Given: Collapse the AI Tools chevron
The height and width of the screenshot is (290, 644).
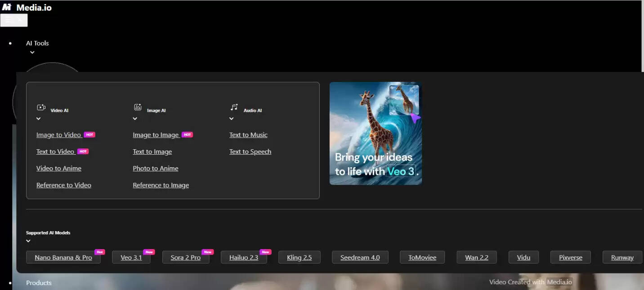Looking at the screenshot, I should (32, 53).
